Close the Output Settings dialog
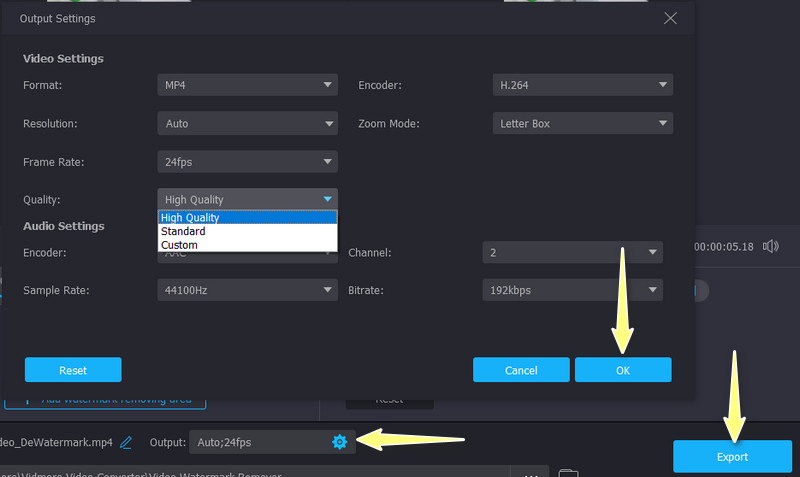 pyautogui.click(x=670, y=18)
